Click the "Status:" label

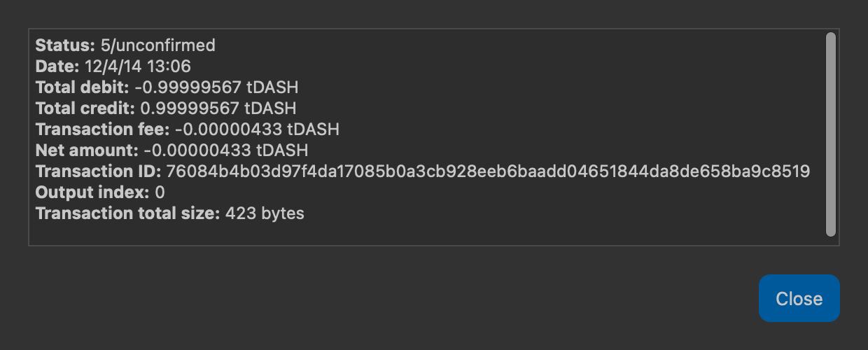click(x=66, y=45)
